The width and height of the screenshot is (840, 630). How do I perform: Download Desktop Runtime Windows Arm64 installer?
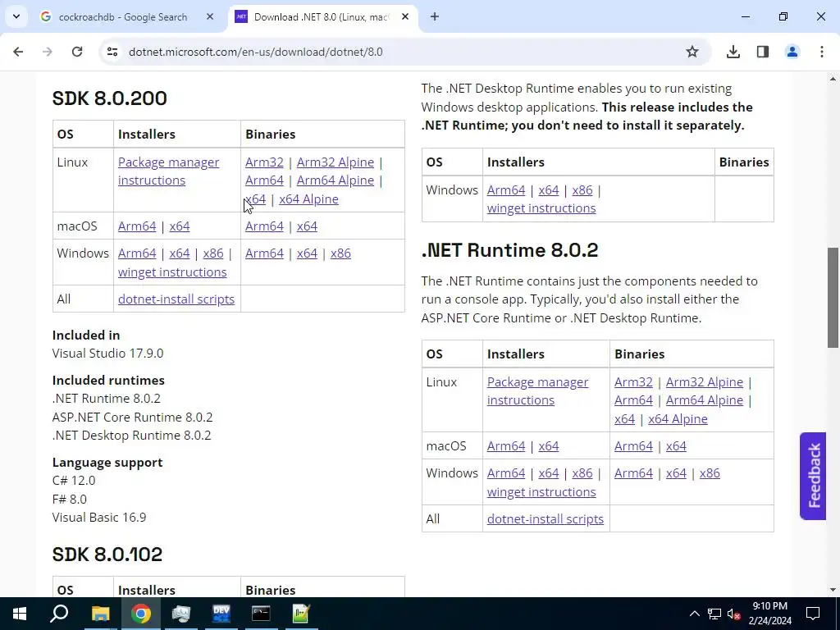[506, 190]
